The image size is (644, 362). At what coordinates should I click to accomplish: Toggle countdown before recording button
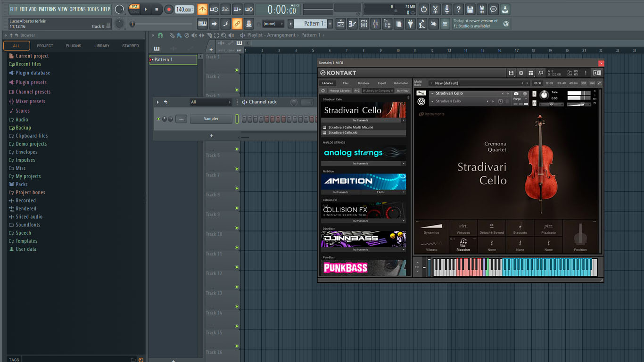pos(225,9)
